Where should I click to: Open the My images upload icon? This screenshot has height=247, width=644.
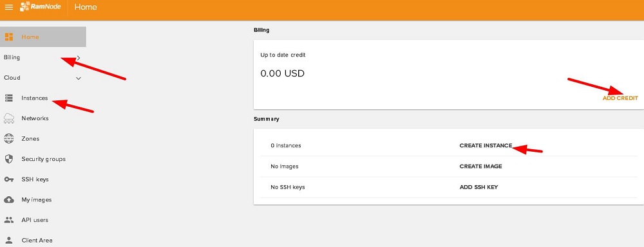click(x=8, y=200)
